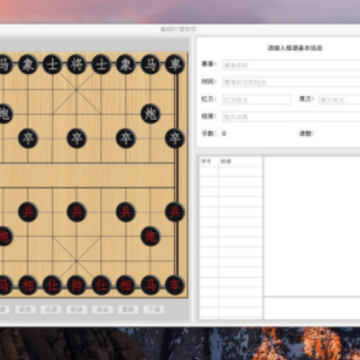Click the 前进 step-forward button

(x=77, y=309)
